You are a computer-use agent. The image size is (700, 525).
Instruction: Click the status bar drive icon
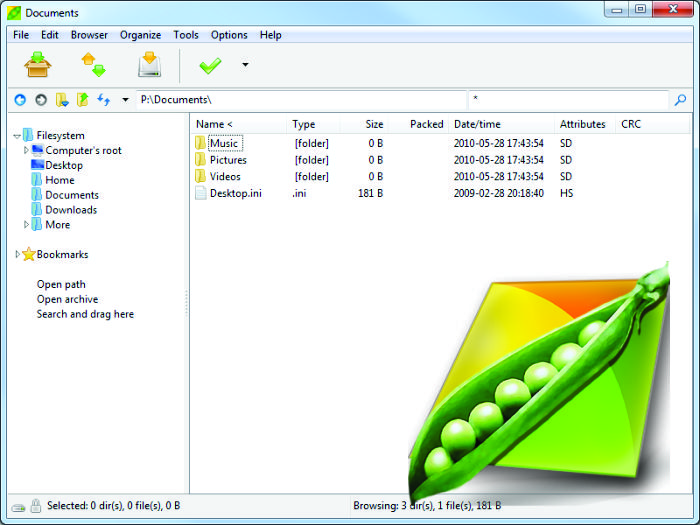tap(19, 507)
